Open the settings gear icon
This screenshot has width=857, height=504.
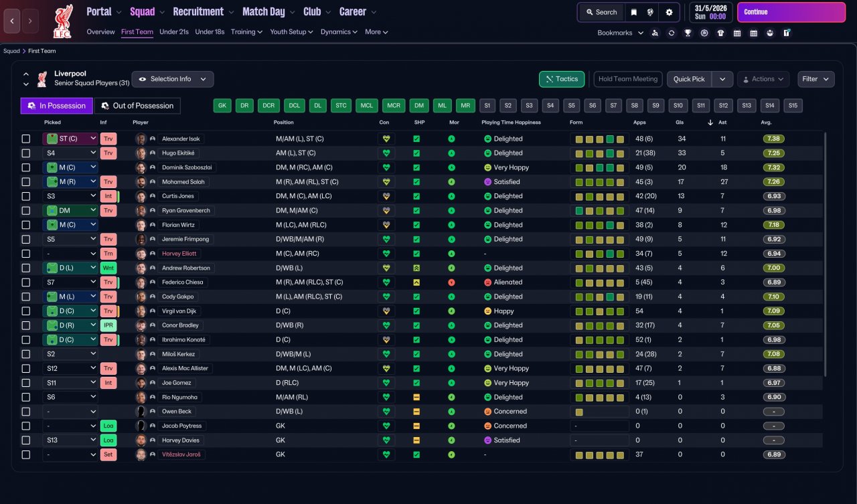(x=669, y=12)
